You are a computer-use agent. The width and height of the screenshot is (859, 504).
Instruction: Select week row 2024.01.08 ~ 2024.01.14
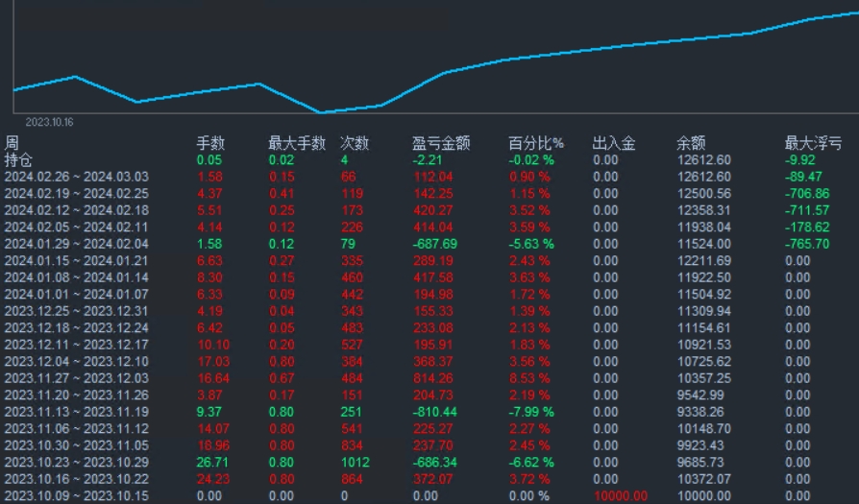click(77, 277)
